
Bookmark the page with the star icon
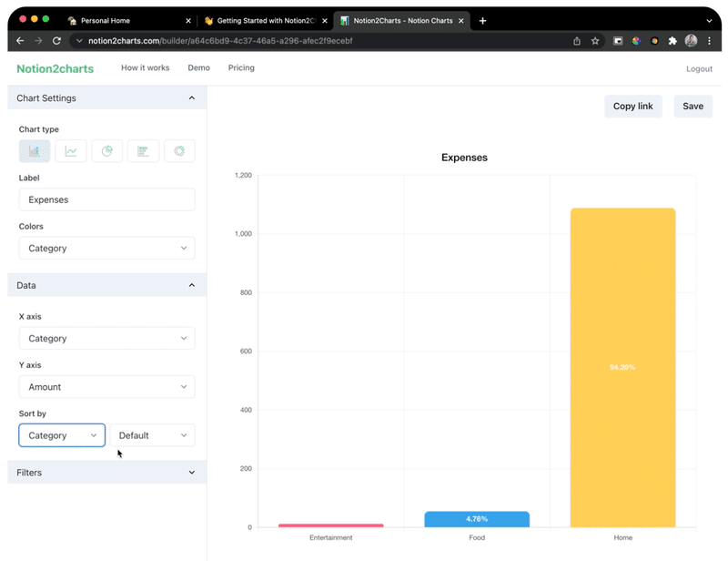[x=595, y=41]
